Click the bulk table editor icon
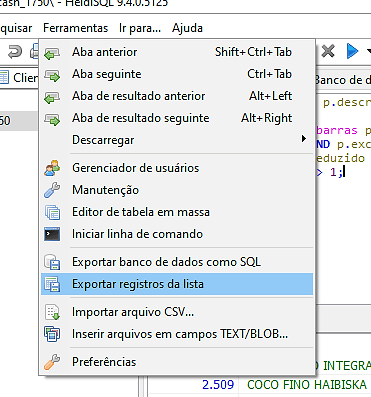Image resolution: width=371 pixels, height=397 pixels. tap(52, 212)
